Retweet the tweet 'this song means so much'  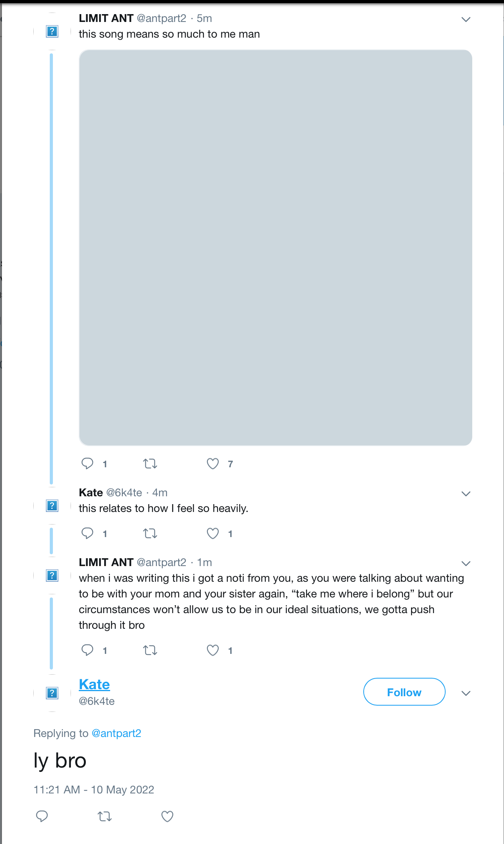click(150, 464)
